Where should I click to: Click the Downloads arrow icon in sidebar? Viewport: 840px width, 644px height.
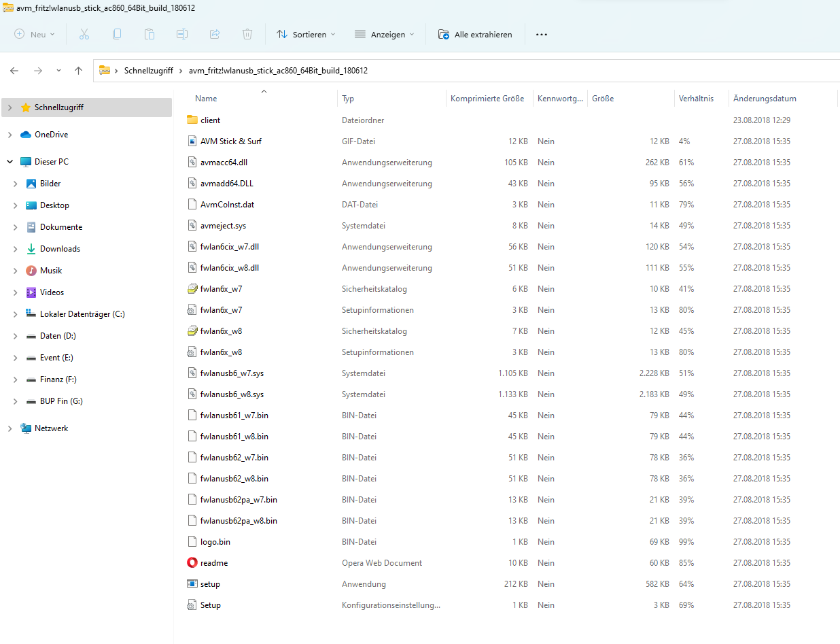click(x=31, y=249)
